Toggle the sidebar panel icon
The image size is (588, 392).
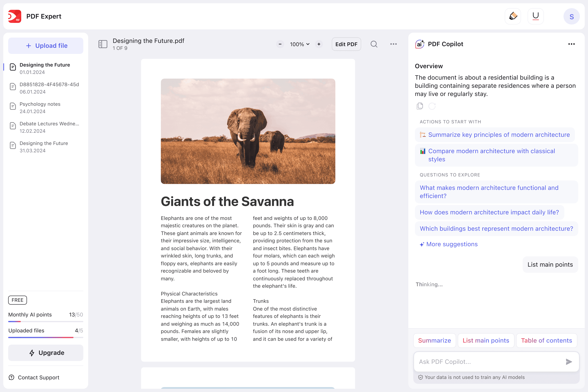103,44
